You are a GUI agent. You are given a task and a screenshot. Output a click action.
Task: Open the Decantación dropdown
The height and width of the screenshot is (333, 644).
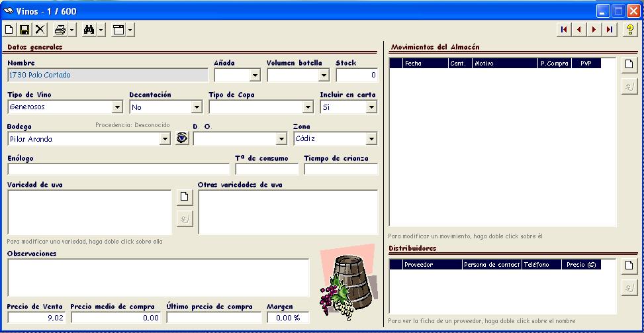pos(197,107)
